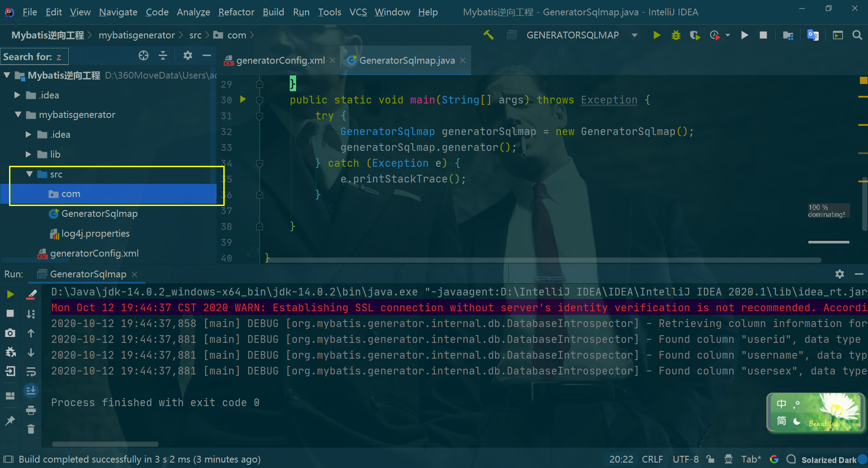Click the scroll-down arrow in the console toolbar
Image resolution: width=868 pixels, height=468 pixels.
tap(31, 352)
